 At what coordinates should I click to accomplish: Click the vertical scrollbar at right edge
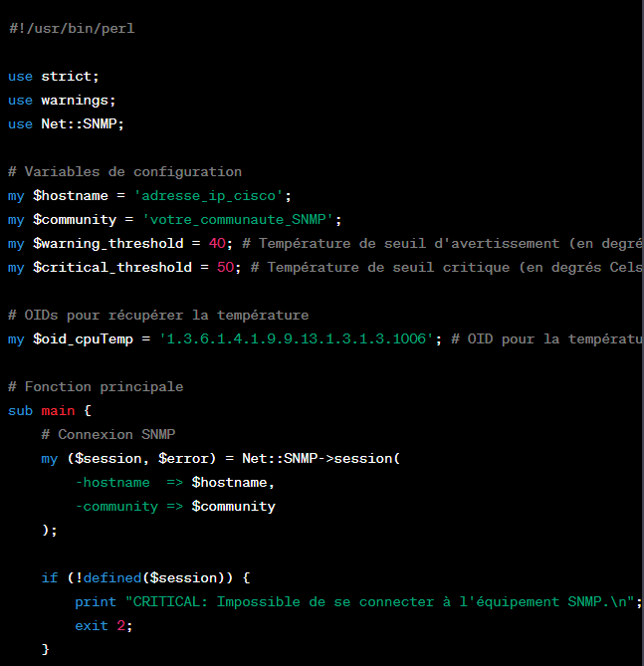coord(643,333)
